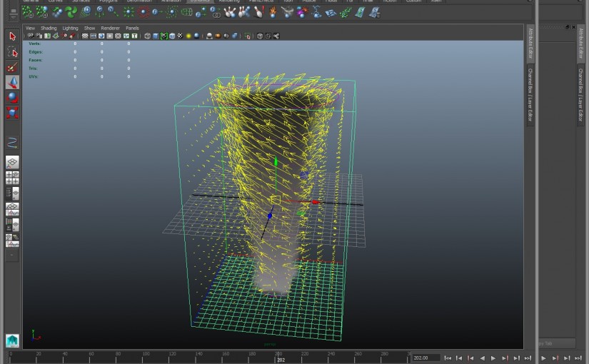The width and height of the screenshot is (589, 364).
Task: Open the Show panel menu
Action: tap(89, 28)
